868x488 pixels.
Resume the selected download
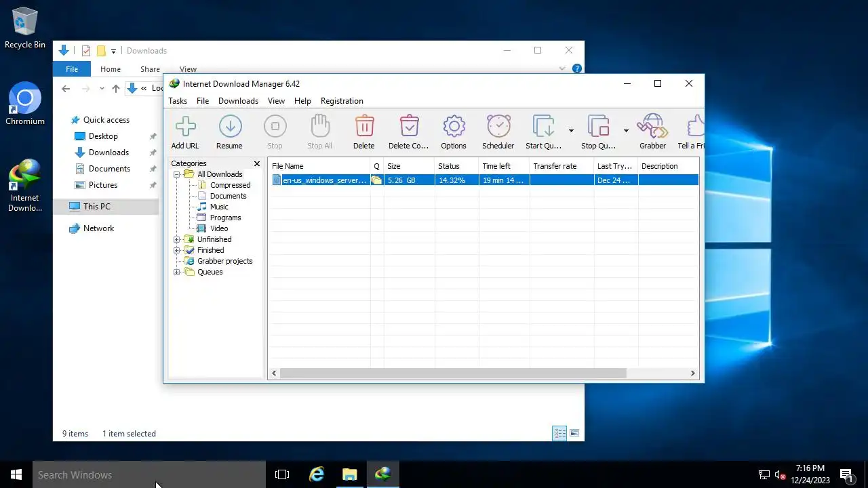tap(229, 131)
